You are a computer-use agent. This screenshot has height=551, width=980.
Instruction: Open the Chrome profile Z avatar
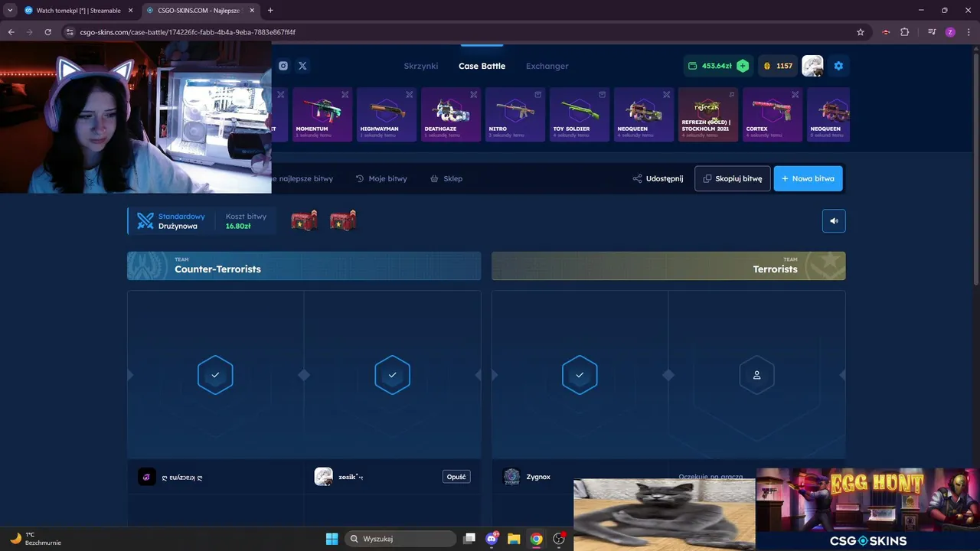950,32
